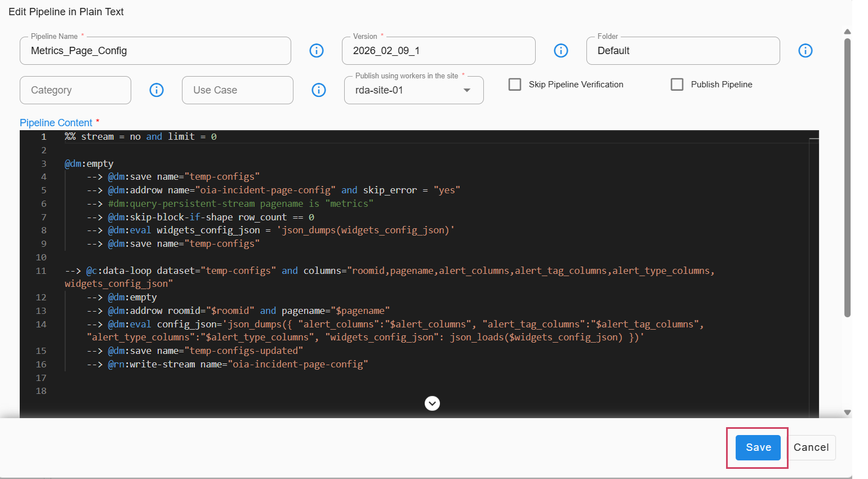The height and width of the screenshot is (479, 868).
Task: Click the dropdown arrow of site selector
Action: 467,90
